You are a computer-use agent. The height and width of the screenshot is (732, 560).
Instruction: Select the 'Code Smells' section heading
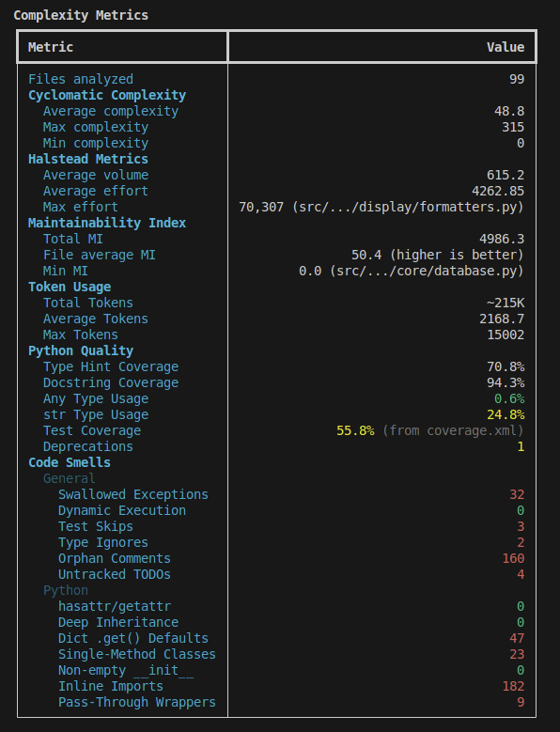point(70,462)
